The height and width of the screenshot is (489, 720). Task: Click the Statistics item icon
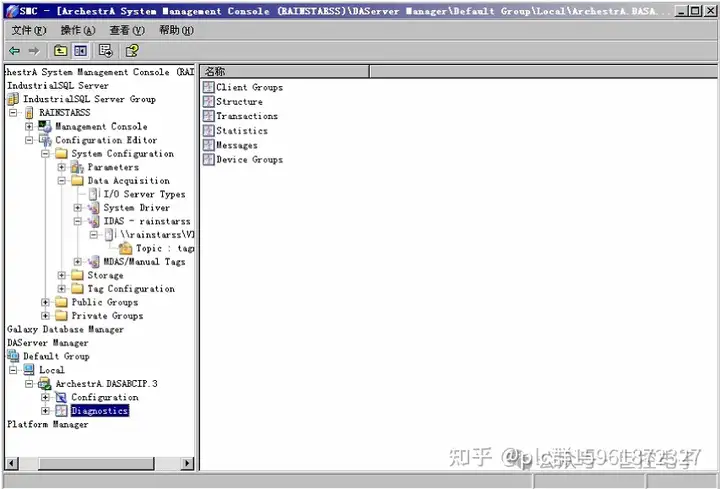pos(209,130)
